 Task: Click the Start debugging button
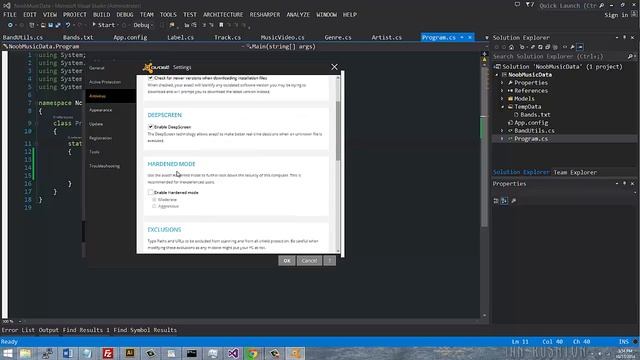pos(104,25)
